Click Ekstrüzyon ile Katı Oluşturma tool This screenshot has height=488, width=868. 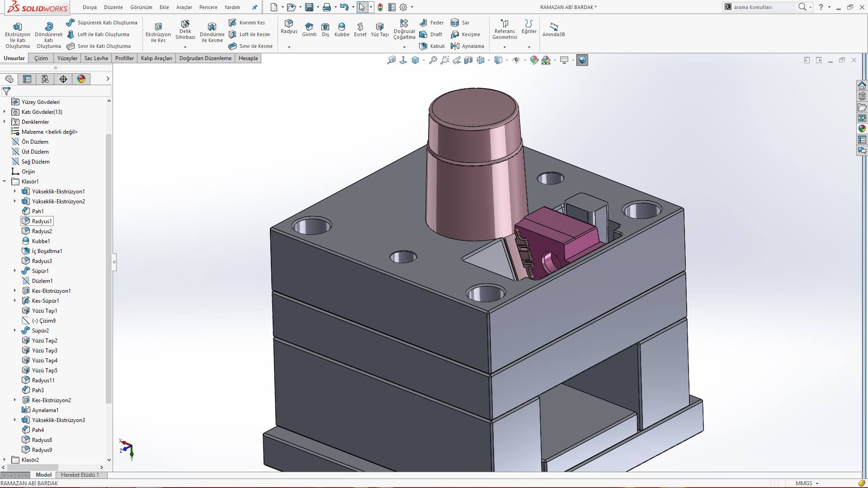[x=17, y=36]
